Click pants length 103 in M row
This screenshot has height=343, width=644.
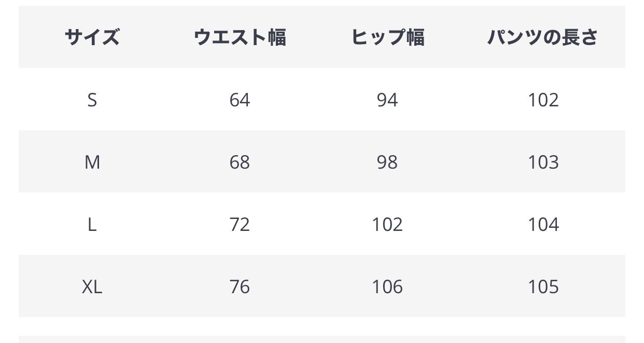point(543,162)
